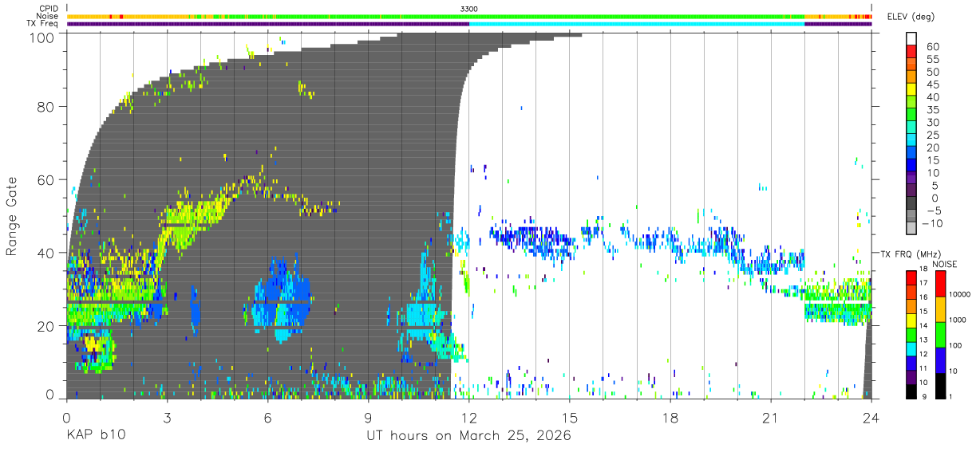This screenshot has width=980, height=452.
Task: Pick the green 100–1000 noise swatch
Action: 939,334
